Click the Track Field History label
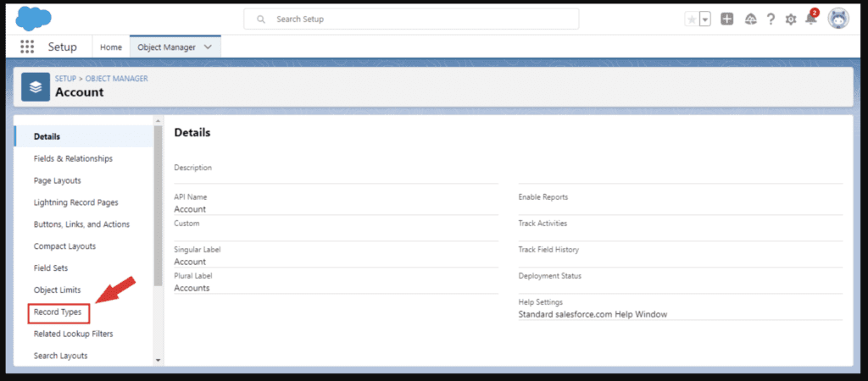Screen dimensions: 868x381 click(548, 250)
